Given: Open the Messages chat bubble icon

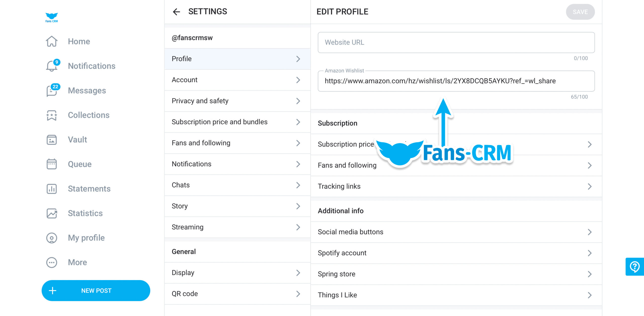Looking at the screenshot, I should pos(52,91).
